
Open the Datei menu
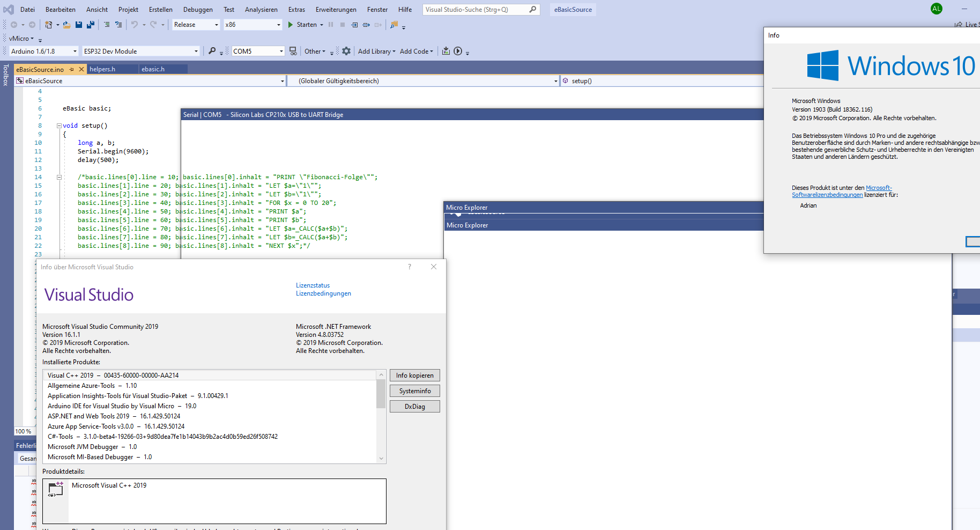(27, 9)
